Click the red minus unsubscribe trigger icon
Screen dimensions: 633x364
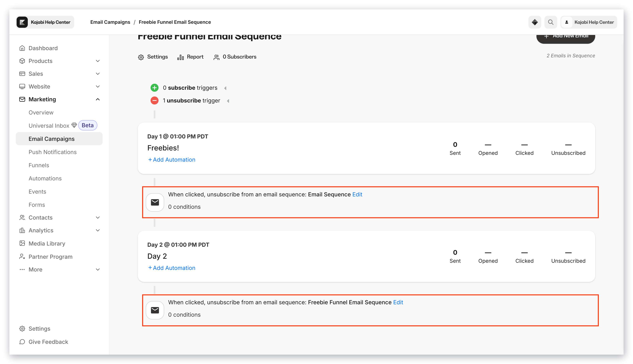(x=154, y=100)
